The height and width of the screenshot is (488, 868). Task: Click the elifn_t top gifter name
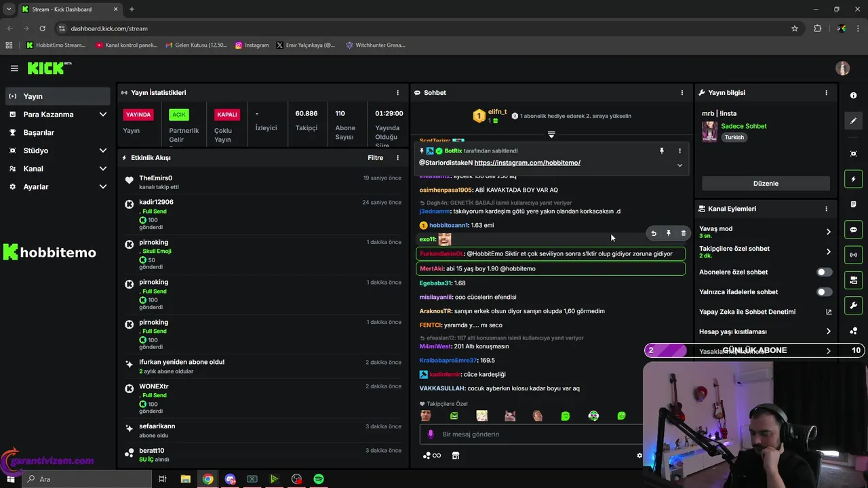click(497, 112)
